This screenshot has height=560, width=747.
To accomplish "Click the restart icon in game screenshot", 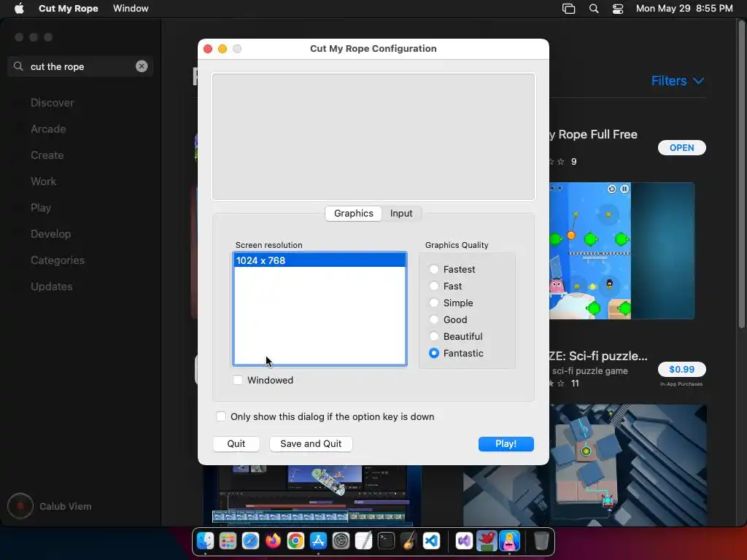I will [x=612, y=189].
